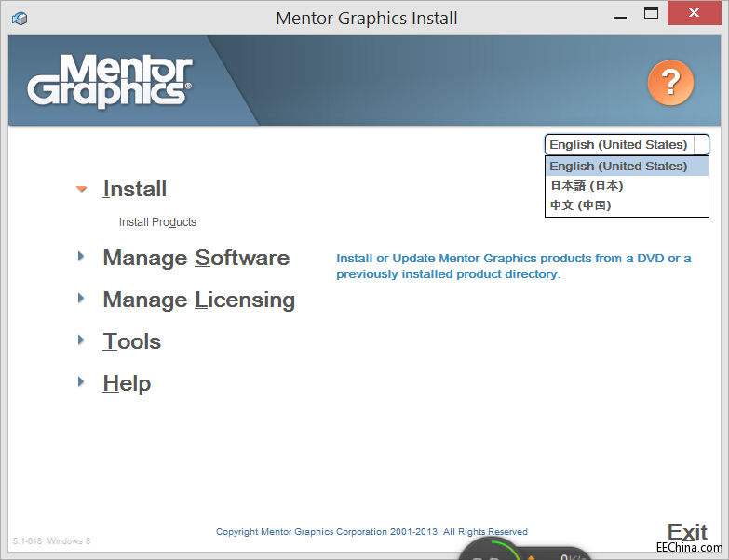This screenshot has height=560, width=729.
Task: Close the Mentor Graphics Install window
Action: coord(695,13)
